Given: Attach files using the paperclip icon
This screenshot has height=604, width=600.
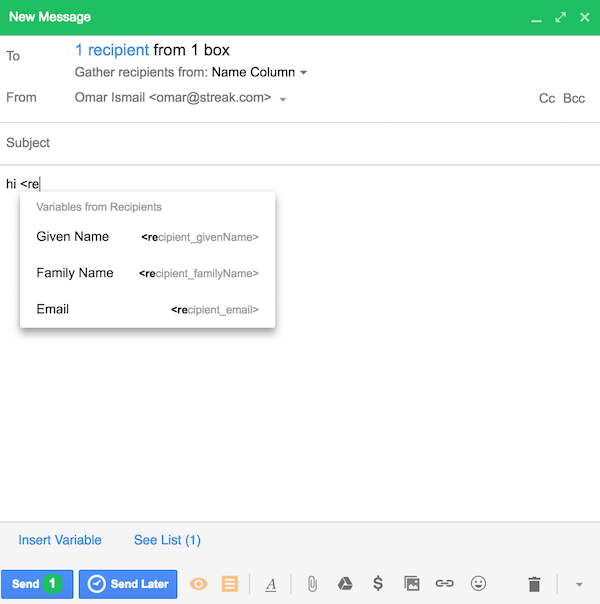Looking at the screenshot, I should pos(312,584).
